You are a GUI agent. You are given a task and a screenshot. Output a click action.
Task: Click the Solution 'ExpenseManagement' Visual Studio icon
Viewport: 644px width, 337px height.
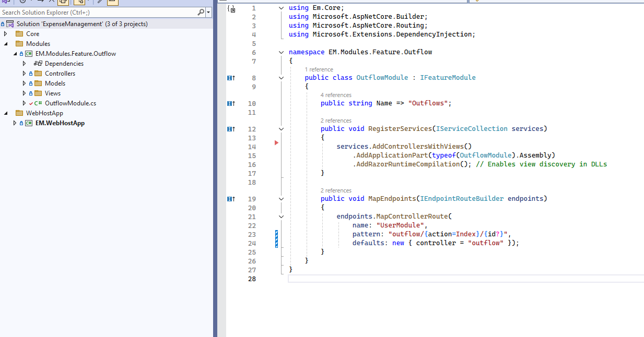pos(10,24)
